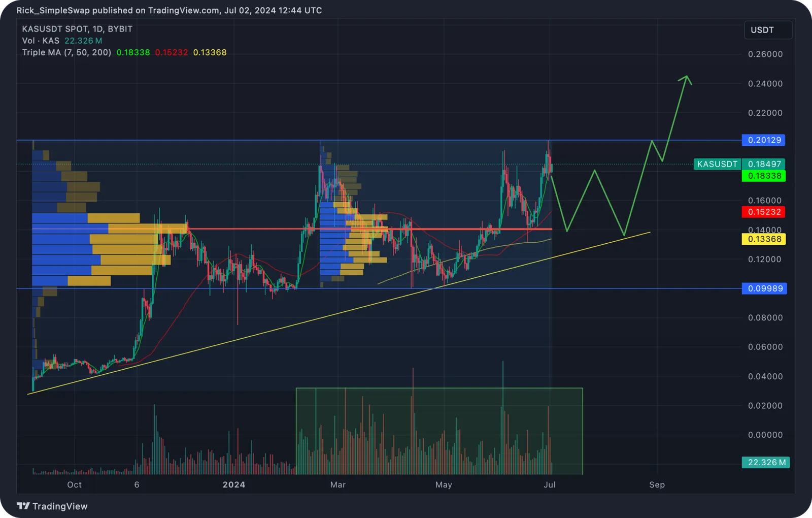
Task: Click the green 0.18338 axis label
Action: click(764, 176)
